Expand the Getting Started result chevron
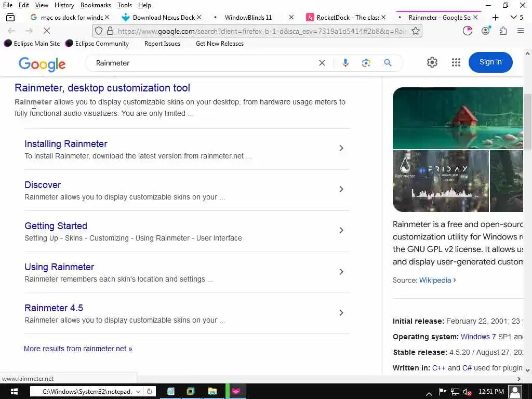This screenshot has height=399, width=532. tap(341, 230)
